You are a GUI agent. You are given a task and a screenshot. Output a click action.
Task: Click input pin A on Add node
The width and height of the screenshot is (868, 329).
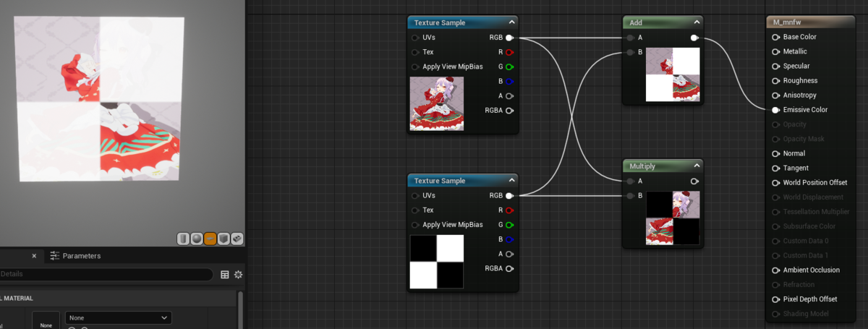(631, 38)
